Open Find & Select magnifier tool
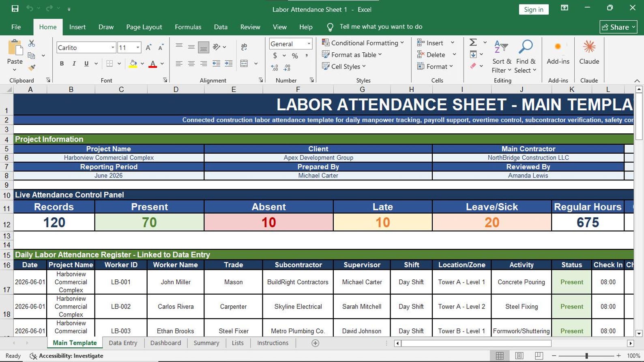Image resolution: width=644 pixels, height=362 pixels. pyautogui.click(x=526, y=56)
